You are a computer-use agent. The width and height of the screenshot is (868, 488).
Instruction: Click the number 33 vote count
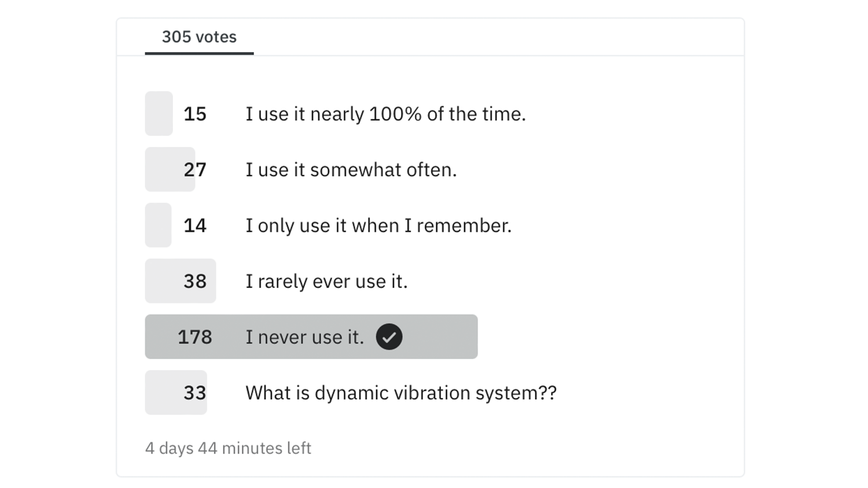click(x=195, y=393)
